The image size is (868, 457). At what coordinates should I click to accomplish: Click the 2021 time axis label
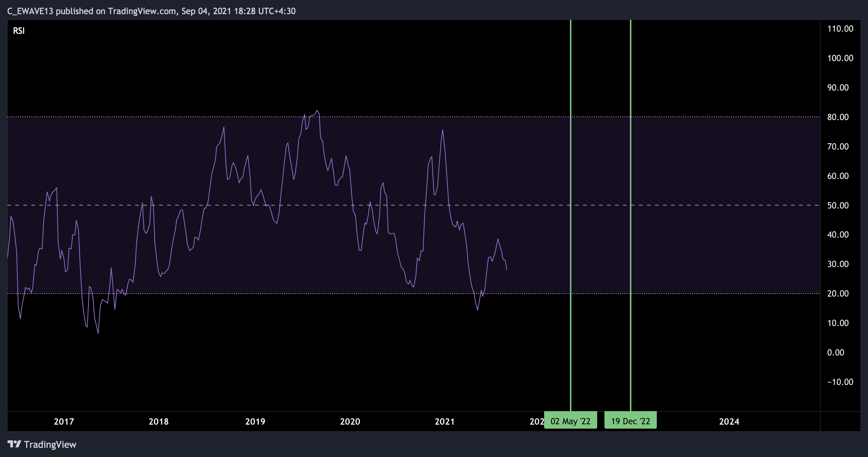[x=445, y=421]
